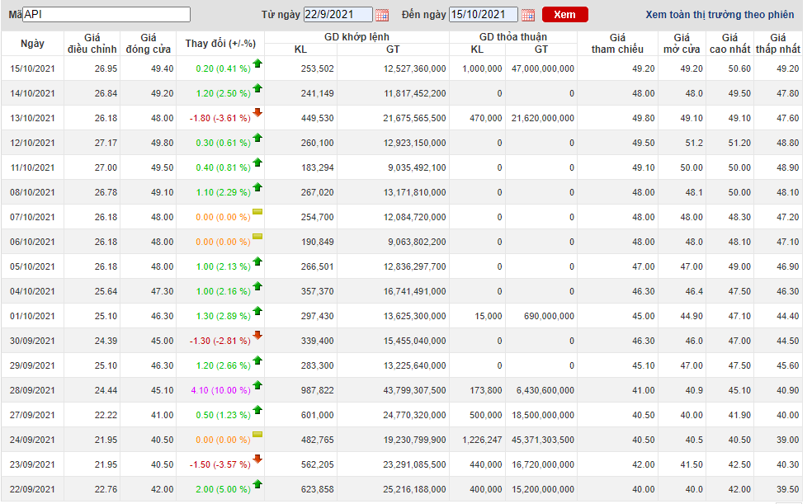The width and height of the screenshot is (812, 504).
Task: Click yellow unchanged icon in 06/10/2021 row
Action: 257,237
